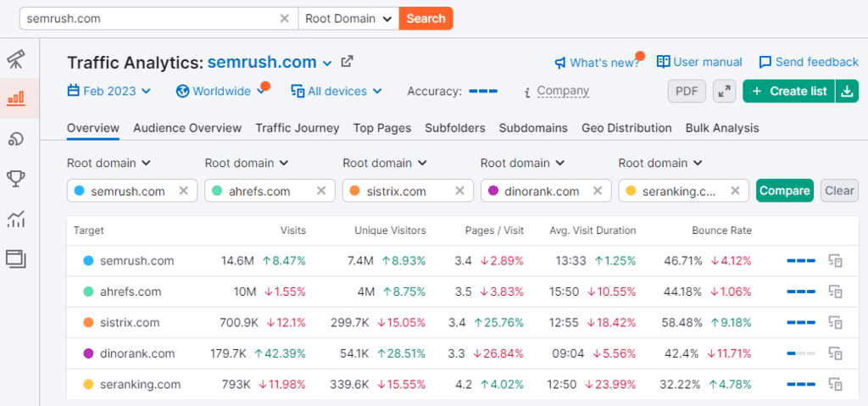Select the bar chart Traffic Analytics sidebar icon
This screenshot has height=406, width=868.
click(15, 98)
